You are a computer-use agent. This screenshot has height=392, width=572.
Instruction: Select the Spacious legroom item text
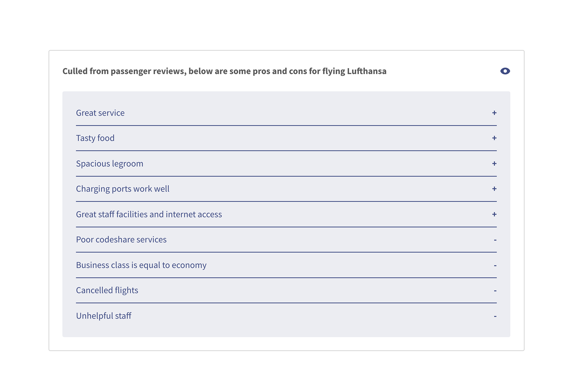[109, 164]
